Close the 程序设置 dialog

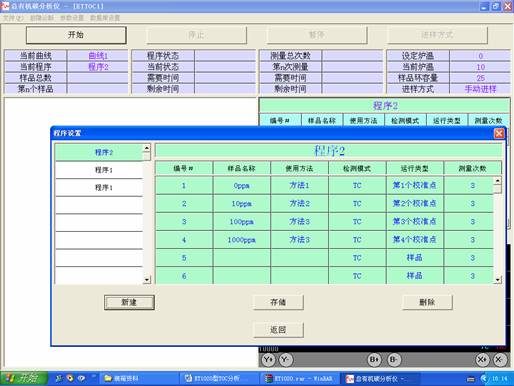point(499,133)
